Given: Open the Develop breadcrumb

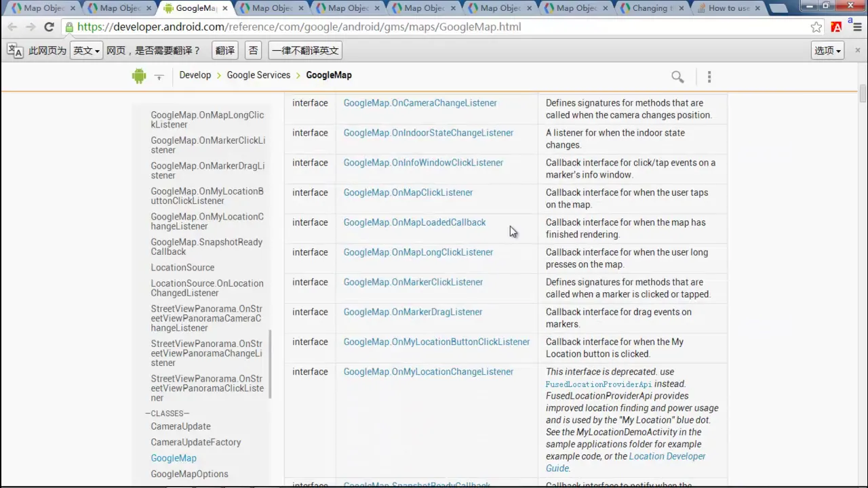Looking at the screenshot, I should point(195,75).
